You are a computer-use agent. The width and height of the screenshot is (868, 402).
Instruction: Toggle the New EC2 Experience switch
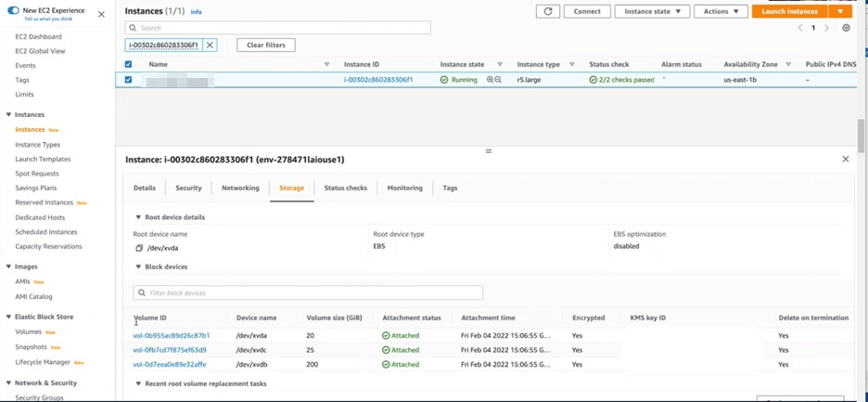pyautogui.click(x=13, y=10)
